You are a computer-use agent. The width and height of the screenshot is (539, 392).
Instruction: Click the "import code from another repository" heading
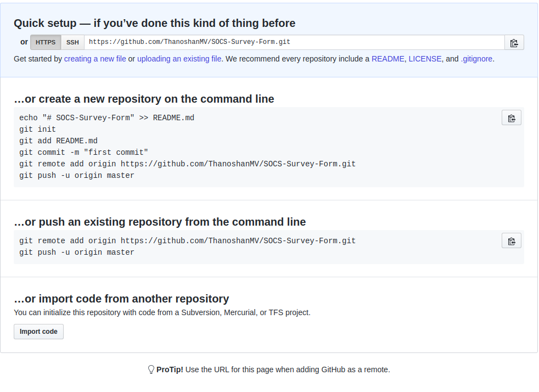(x=121, y=299)
